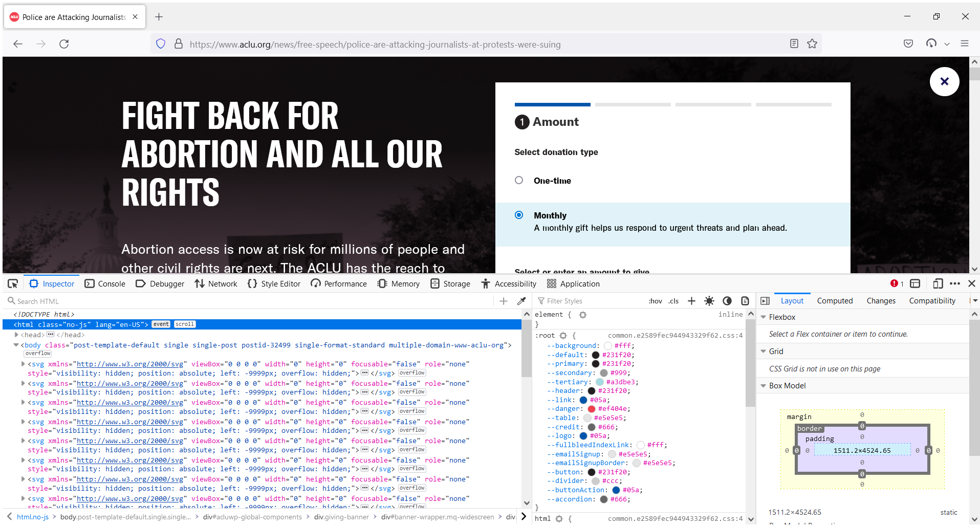980x527 pixels.
Task: Show the Changes tab
Action: [x=881, y=301]
